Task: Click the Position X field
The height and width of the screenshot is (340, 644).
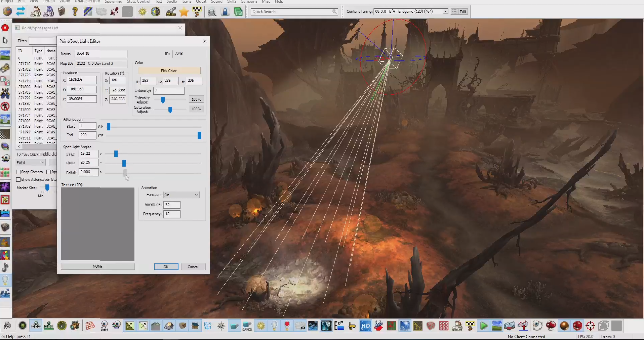Action: [x=82, y=80]
